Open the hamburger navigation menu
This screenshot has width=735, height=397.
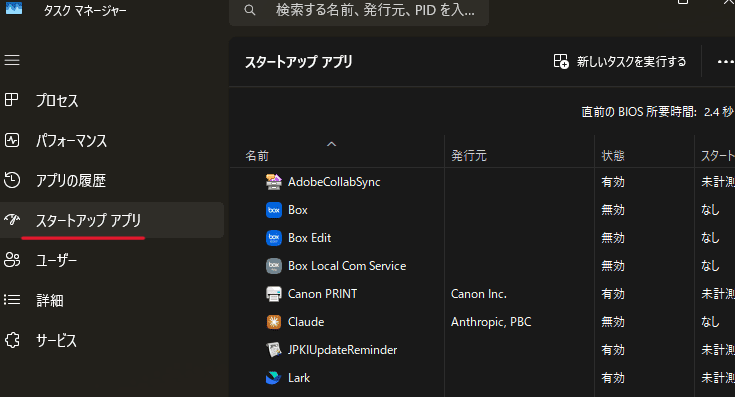(x=12, y=60)
